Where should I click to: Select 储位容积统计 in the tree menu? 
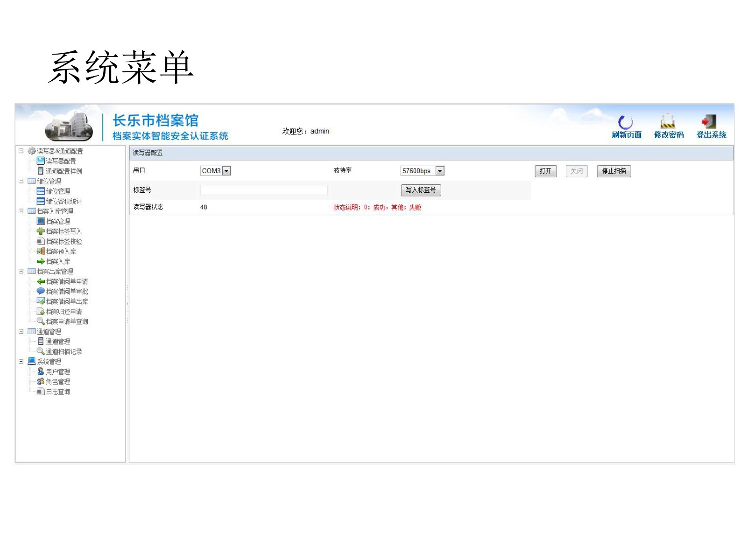tap(63, 202)
